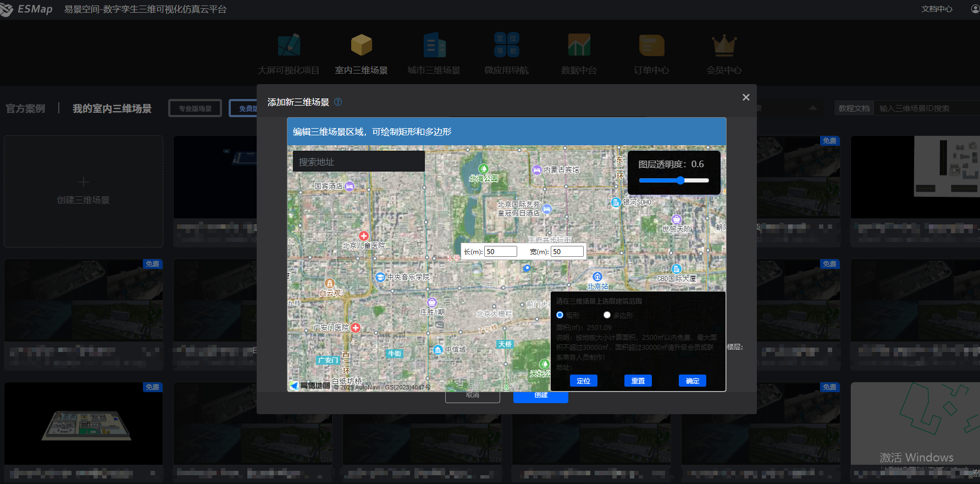This screenshot has height=484, width=980.
Task: Click the blue location dot on map
Action: (527, 268)
